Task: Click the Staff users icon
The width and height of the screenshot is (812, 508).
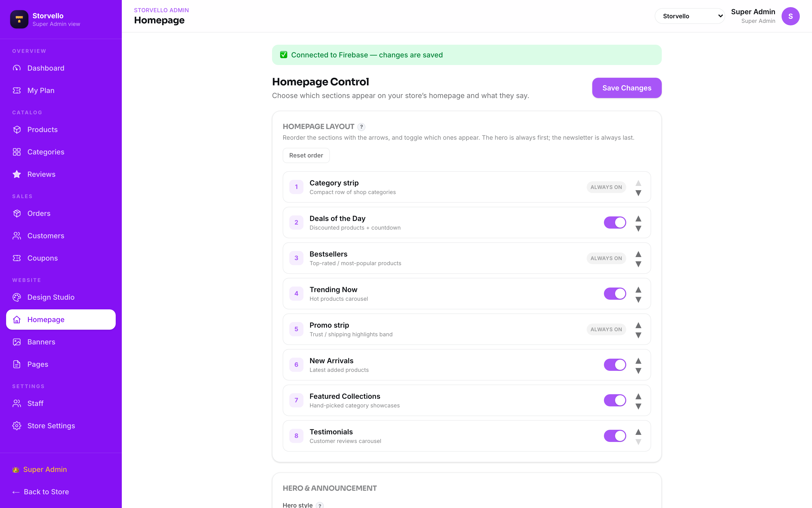Action: (17, 404)
